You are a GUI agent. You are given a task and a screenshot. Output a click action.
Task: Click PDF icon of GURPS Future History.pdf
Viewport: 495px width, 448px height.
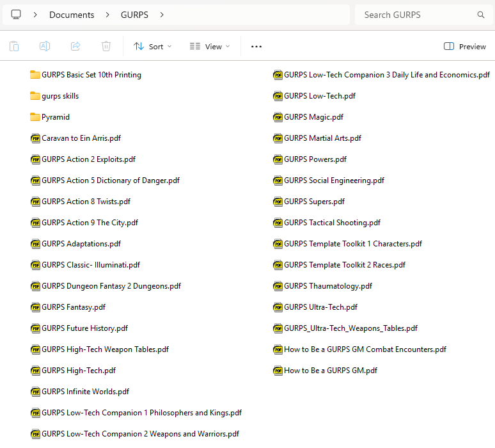click(x=35, y=328)
